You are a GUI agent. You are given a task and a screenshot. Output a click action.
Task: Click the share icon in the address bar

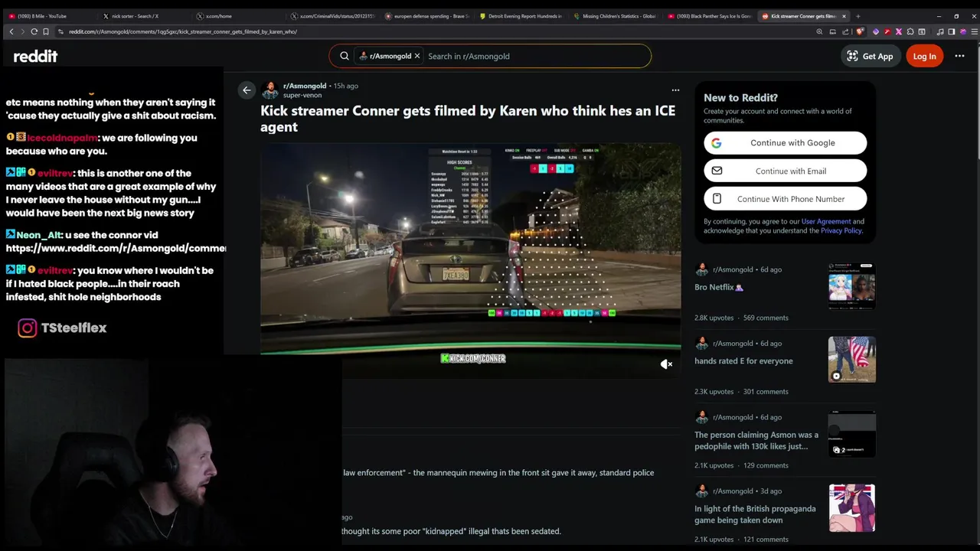point(845,31)
